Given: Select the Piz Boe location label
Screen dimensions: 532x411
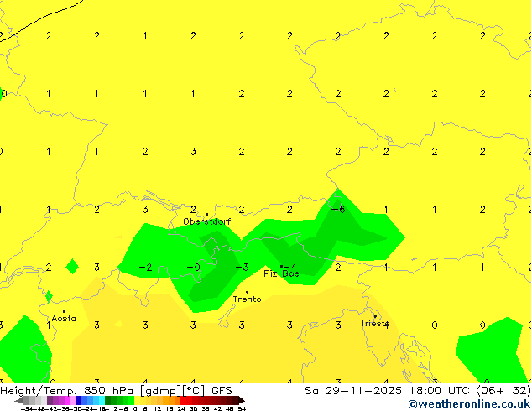Looking at the screenshot, I should pyautogui.click(x=281, y=273).
